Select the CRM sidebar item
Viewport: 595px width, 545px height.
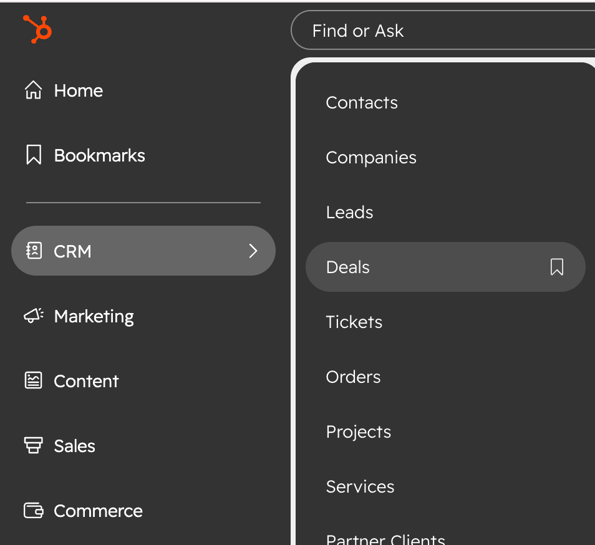pos(143,251)
